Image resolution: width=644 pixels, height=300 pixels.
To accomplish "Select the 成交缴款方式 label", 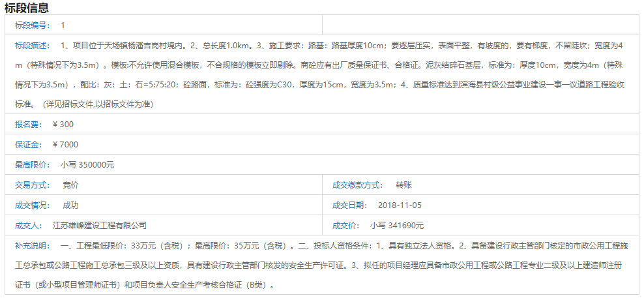I will (357, 185).
